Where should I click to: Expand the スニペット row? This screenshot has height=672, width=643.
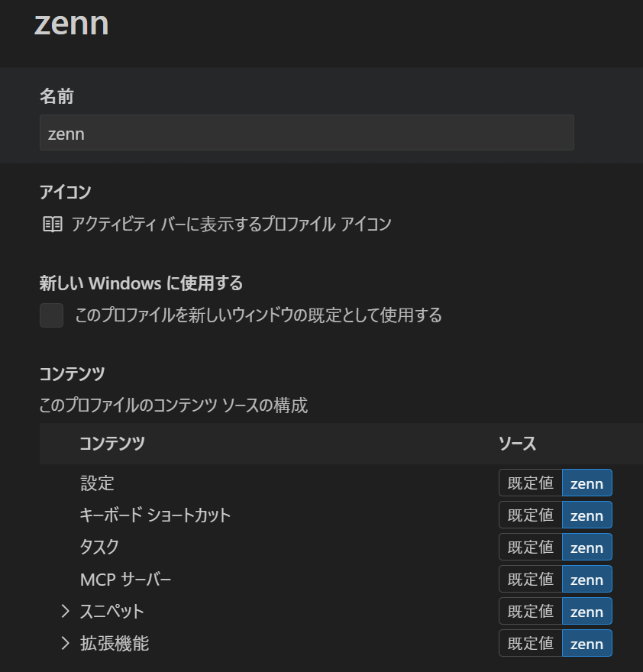pos(65,611)
